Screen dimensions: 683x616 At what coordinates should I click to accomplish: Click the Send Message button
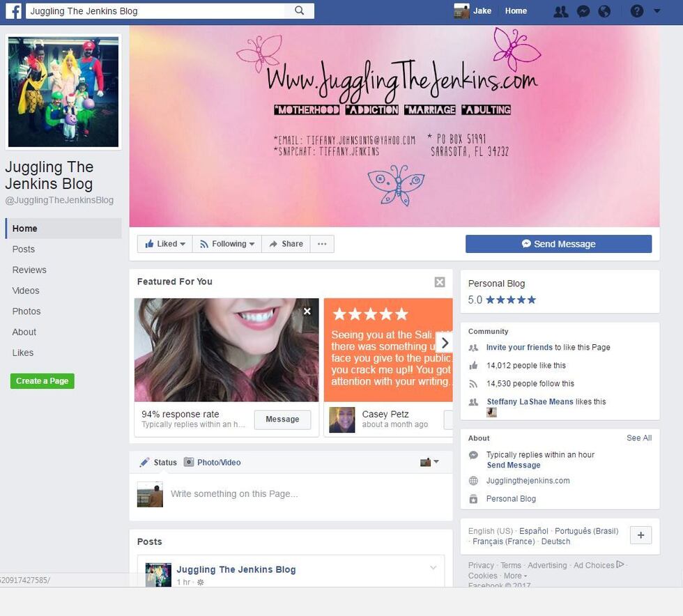558,244
